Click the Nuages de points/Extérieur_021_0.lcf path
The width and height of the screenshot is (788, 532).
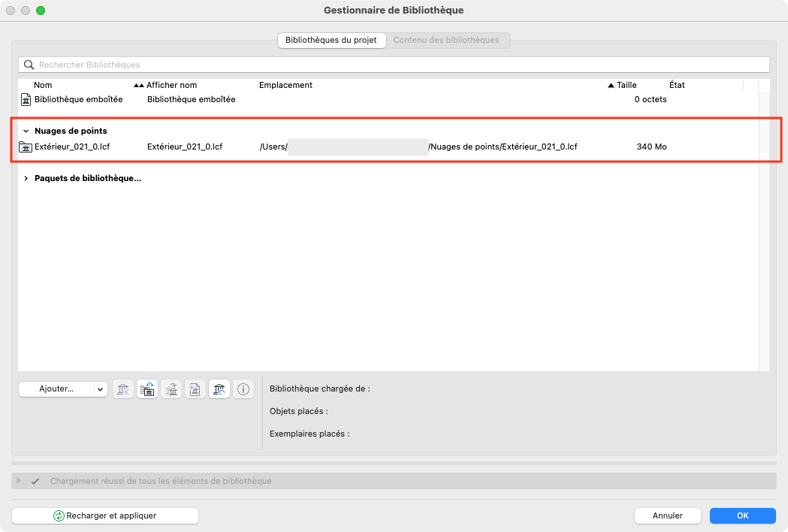[x=503, y=147]
